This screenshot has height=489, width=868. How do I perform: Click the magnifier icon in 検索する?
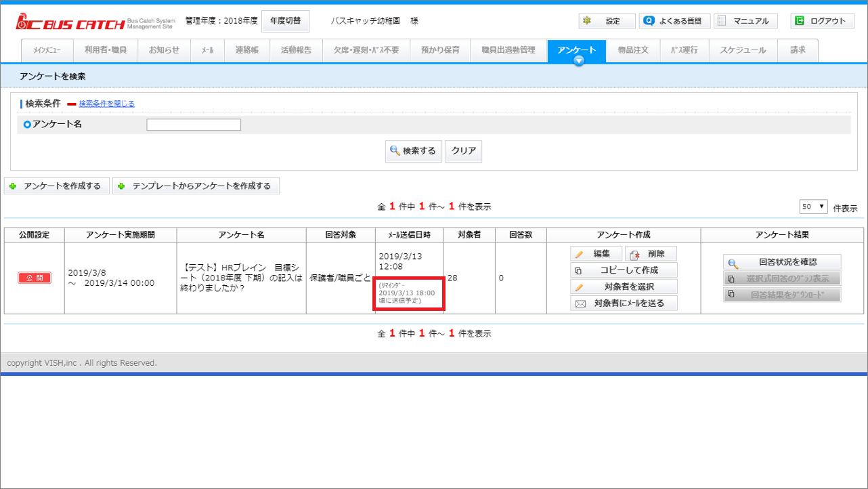point(395,151)
